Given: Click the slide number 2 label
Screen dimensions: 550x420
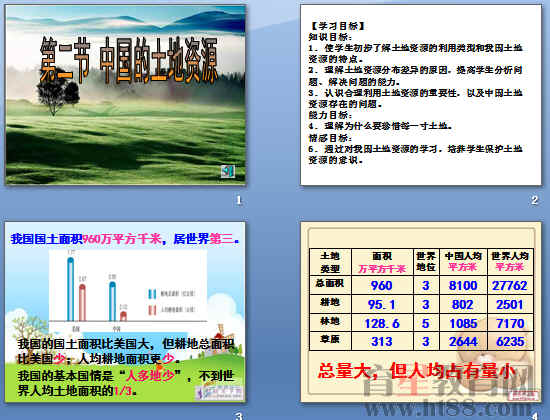Looking at the screenshot, I should (x=534, y=200).
